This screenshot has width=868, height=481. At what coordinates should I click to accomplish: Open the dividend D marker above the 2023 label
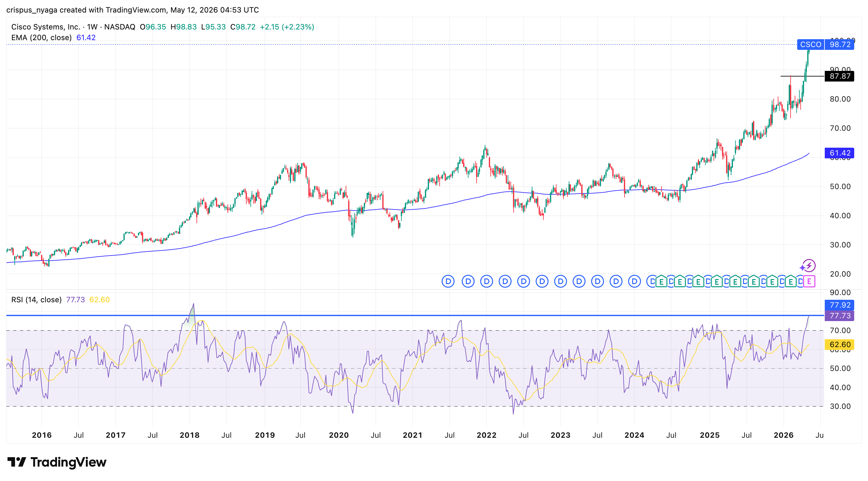[x=561, y=282]
